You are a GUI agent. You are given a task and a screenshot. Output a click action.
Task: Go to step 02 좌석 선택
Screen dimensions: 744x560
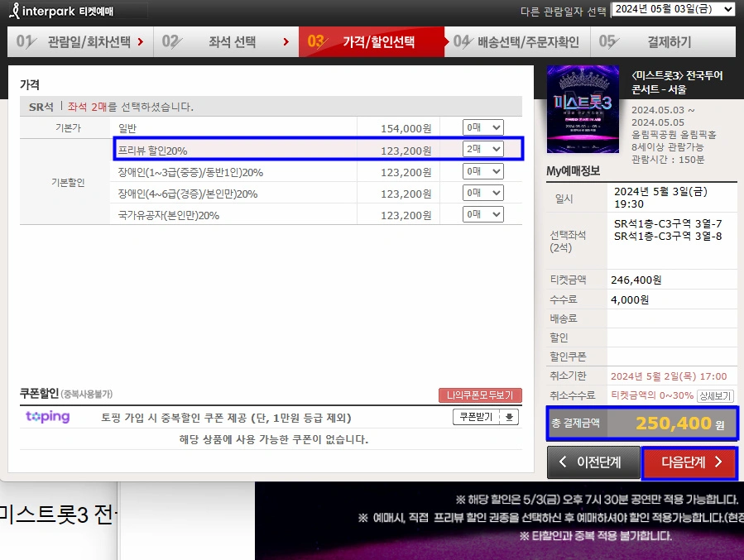[x=226, y=41]
